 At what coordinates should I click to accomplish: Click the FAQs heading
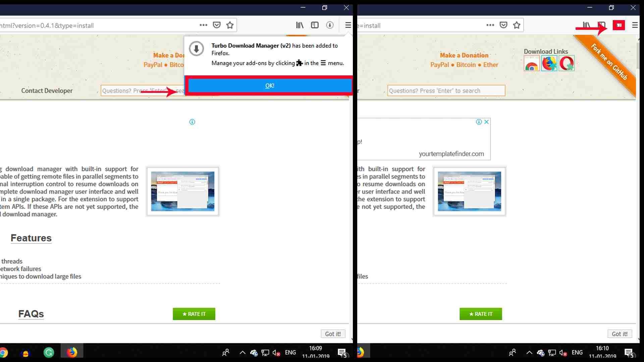pos(31,314)
